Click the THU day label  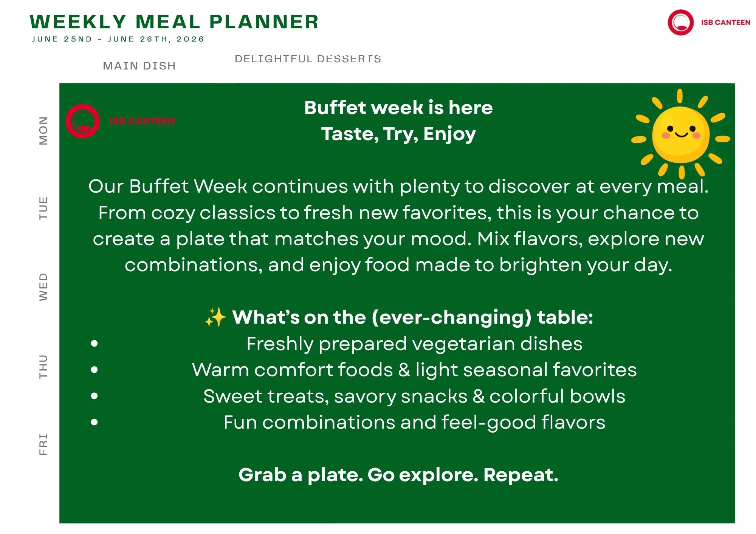(43, 367)
